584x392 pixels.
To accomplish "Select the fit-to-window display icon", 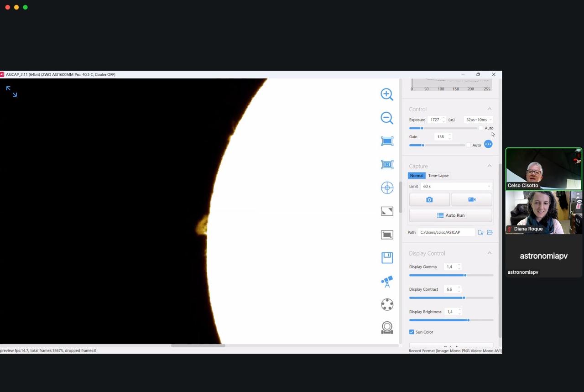I will 387,141.
